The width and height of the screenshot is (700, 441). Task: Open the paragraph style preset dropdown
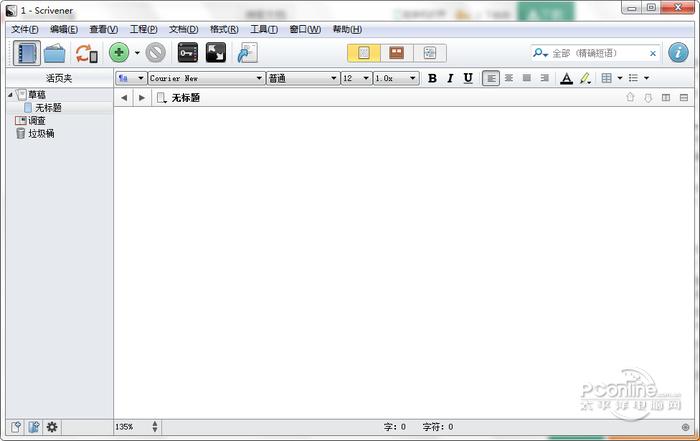(131, 78)
